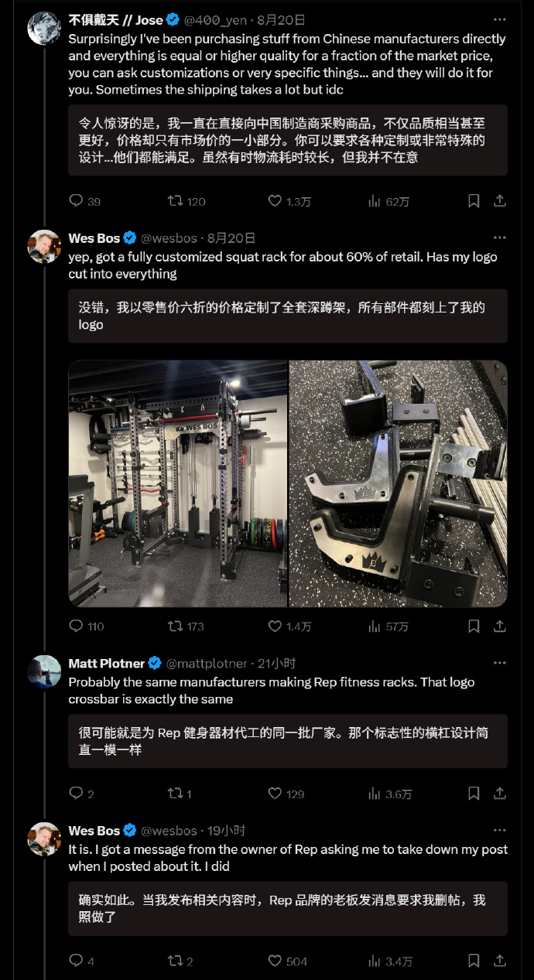
Task: Bookmark Jose's tweet
Action: pyautogui.click(x=474, y=201)
